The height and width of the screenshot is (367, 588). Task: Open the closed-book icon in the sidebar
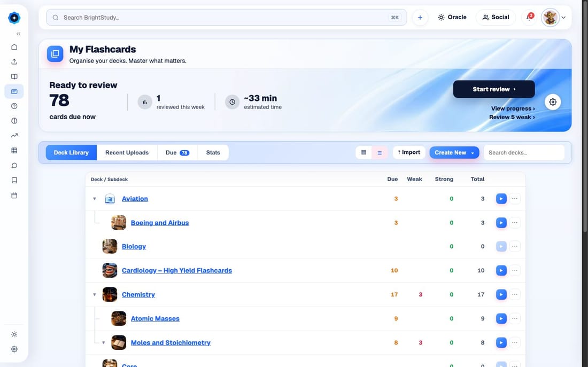pyautogui.click(x=14, y=181)
